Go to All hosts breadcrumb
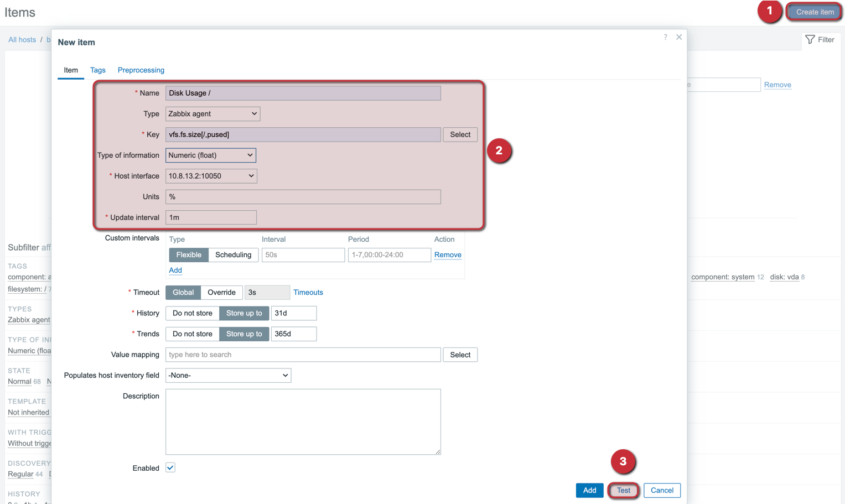Screen dimensions: 845x504 (x=22, y=40)
